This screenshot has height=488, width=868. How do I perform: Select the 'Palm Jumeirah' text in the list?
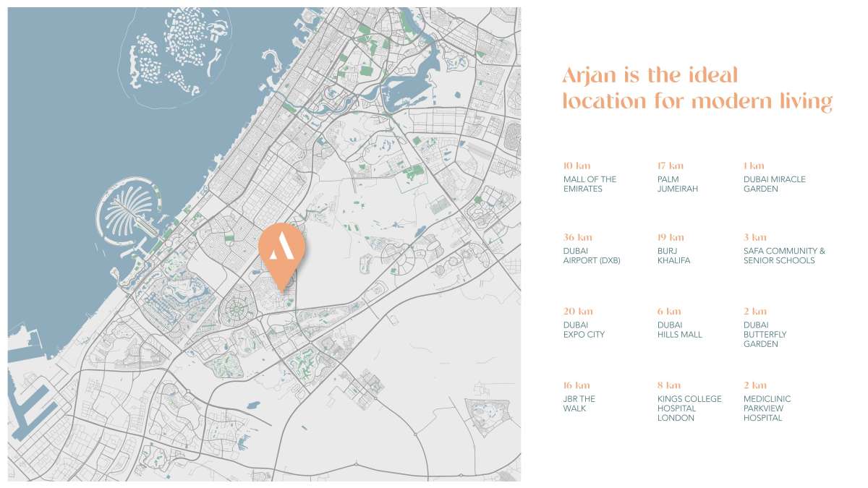pos(677,184)
